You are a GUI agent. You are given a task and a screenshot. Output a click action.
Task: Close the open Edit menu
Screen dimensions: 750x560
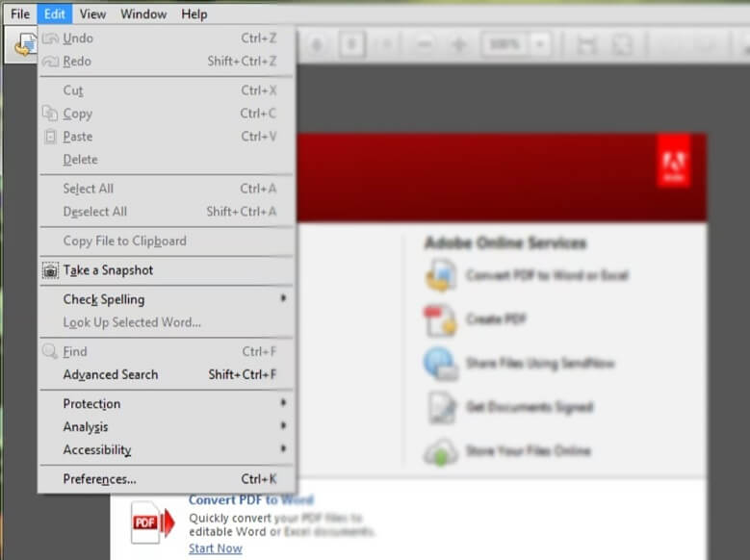tap(55, 13)
